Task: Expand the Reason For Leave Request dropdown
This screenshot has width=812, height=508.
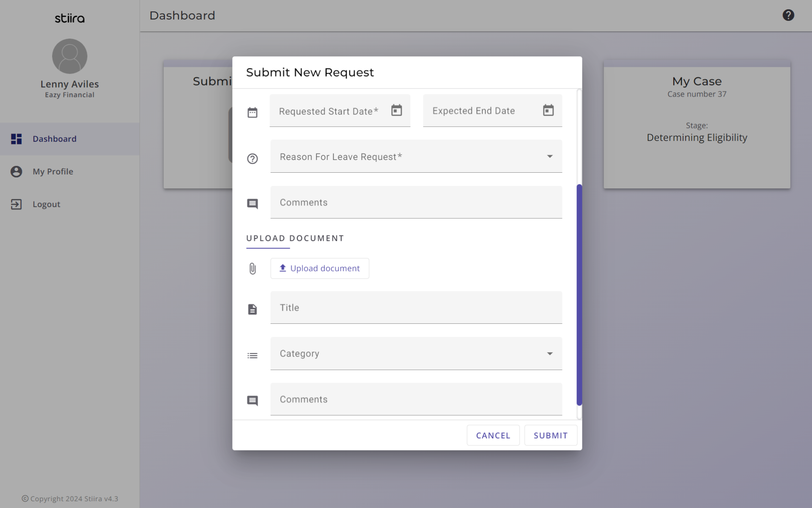Action: pos(549,157)
